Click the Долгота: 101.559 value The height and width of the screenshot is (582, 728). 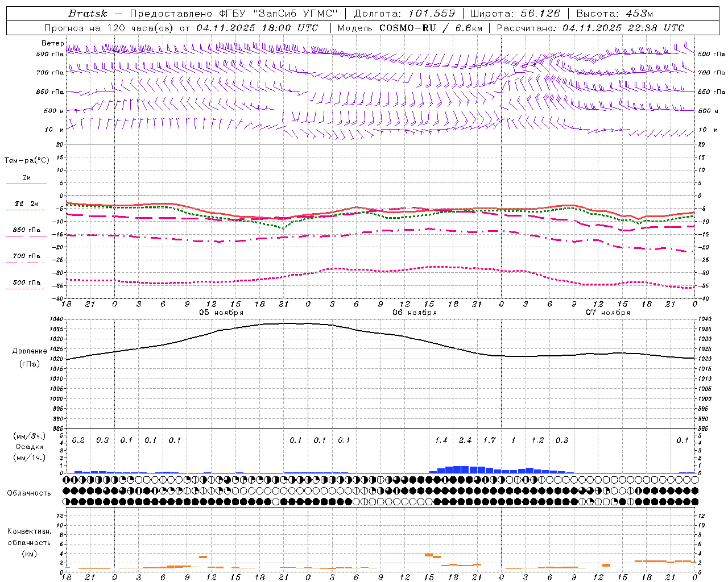click(x=404, y=14)
